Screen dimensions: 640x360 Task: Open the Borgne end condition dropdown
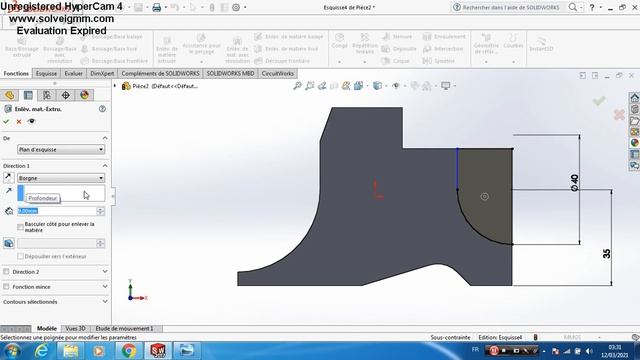pos(61,178)
